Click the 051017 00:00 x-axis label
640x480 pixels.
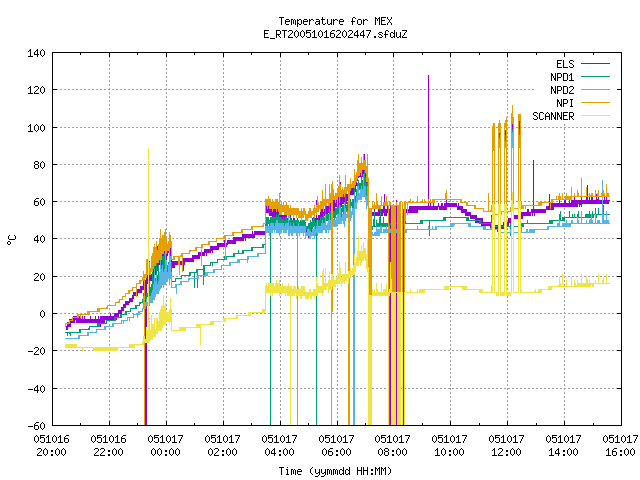(x=165, y=445)
